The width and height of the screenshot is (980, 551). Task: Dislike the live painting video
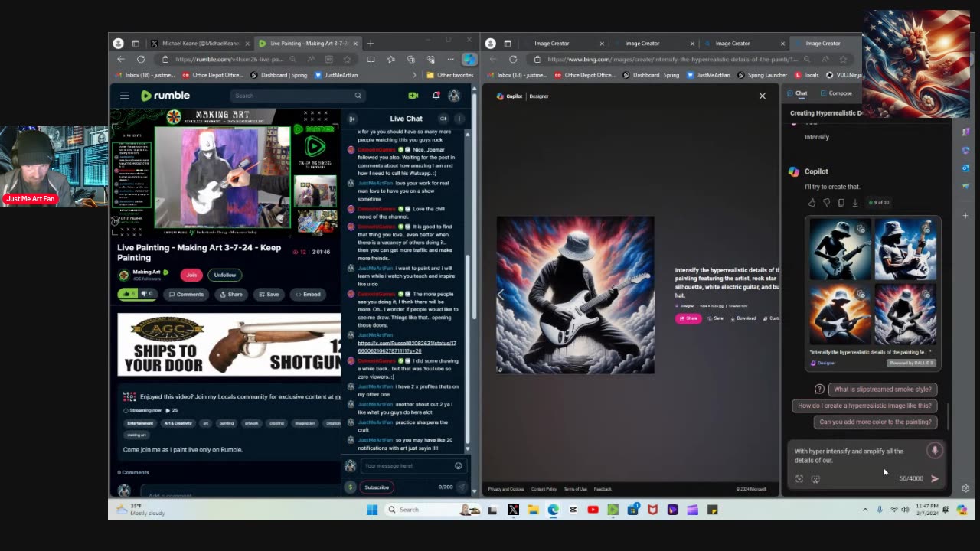[147, 294]
